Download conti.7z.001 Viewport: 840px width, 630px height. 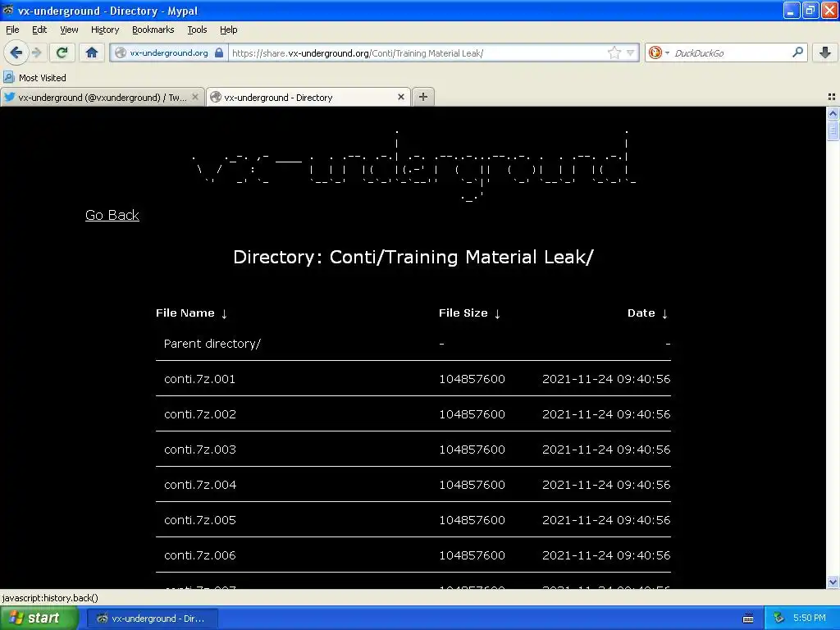tap(199, 379)
